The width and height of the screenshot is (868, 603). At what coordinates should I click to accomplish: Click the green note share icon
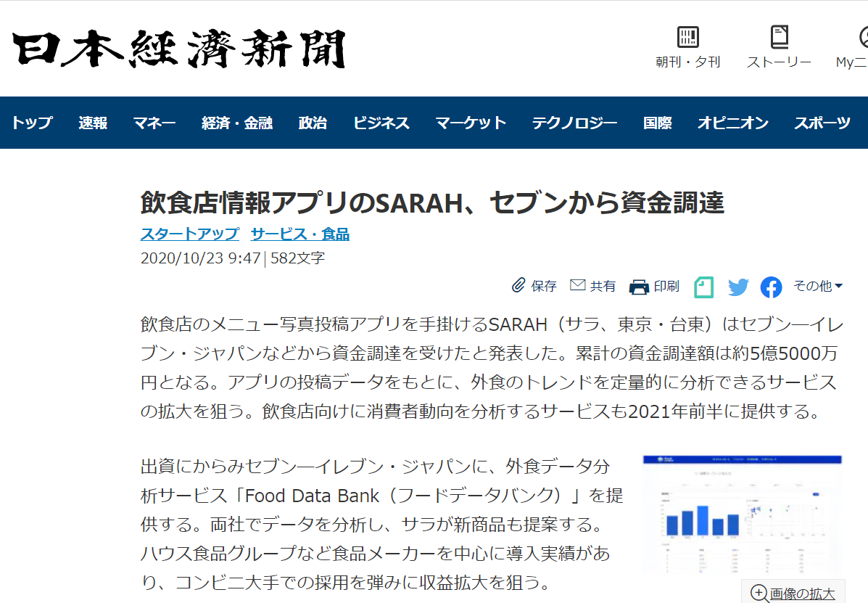[x=703, y=287]
